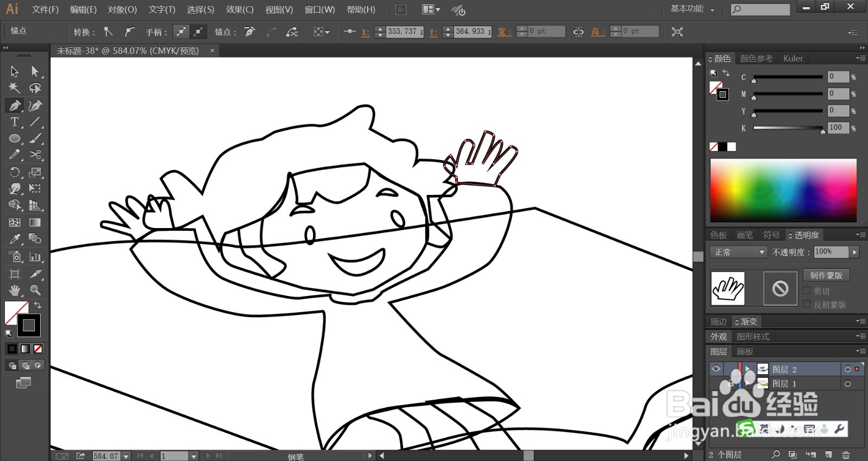The width and height of the screenshot is (868, 461).
Task: Select the Lasso tool
Action: [x=35, y=88]
